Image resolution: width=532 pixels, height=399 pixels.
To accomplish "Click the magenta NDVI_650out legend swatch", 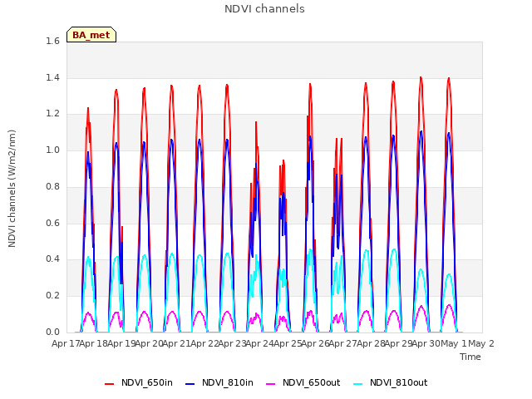I will click(271, 384).
